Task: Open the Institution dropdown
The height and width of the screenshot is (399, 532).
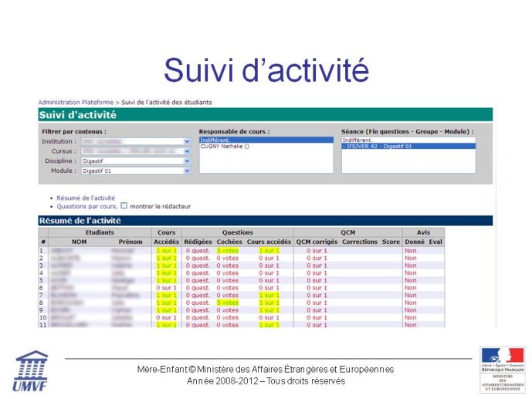Action: pyautogui.click(x=136, y=141)
